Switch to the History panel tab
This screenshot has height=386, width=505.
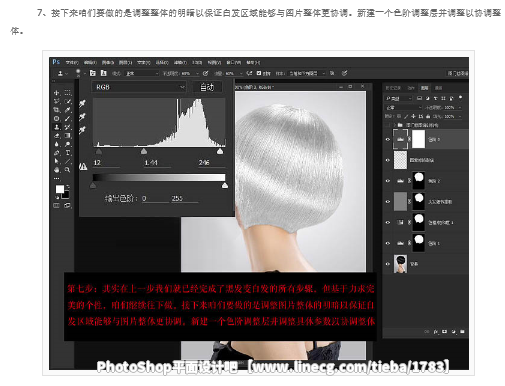(x=393, y=88)
